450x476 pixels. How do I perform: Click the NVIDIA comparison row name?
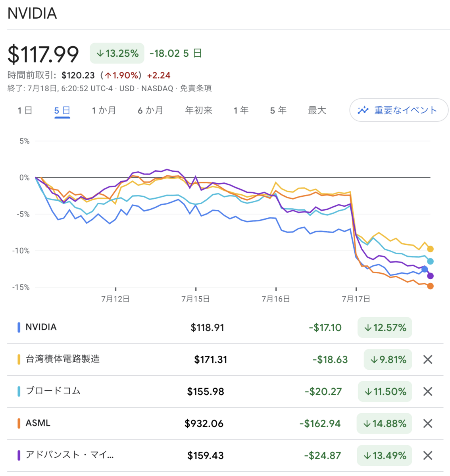pyautogui.click(x=41, y=327)
